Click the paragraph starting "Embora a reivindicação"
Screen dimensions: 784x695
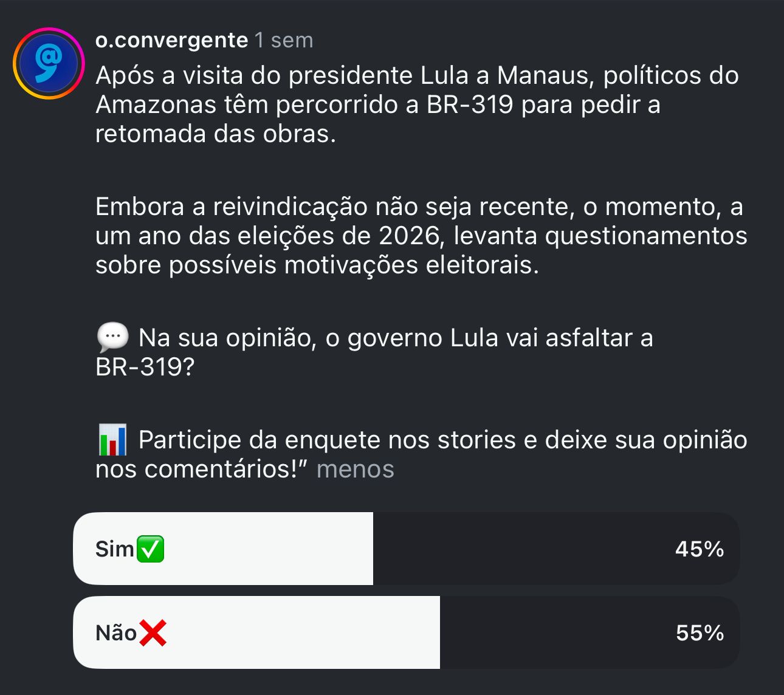point(419,236)
